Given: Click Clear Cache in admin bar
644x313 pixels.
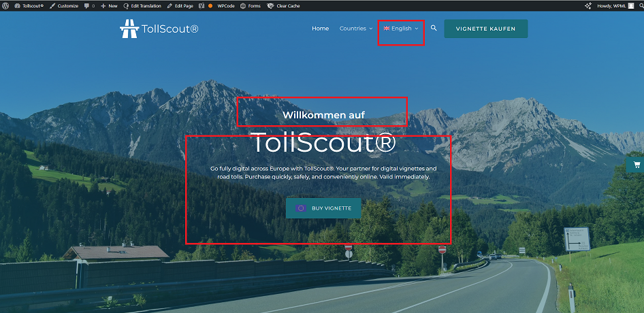Looking at the screenshot, I should [283, 5].
